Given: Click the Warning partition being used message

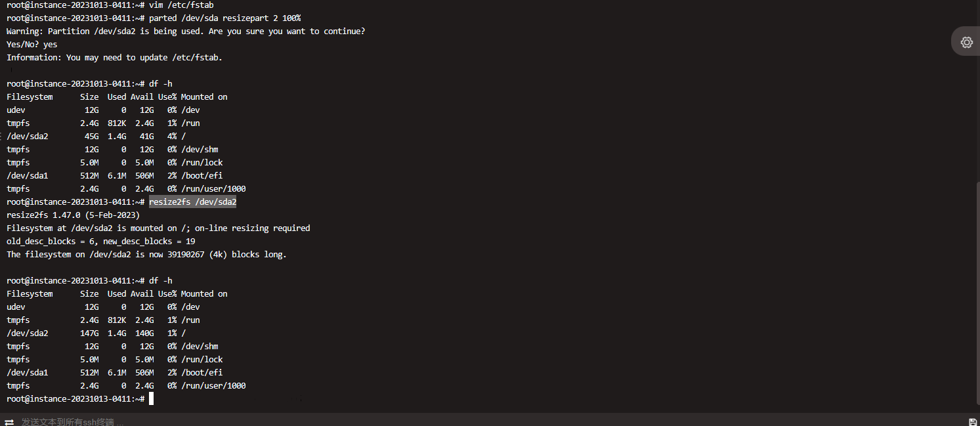Looking at the screenshot, I should [186, 32].
